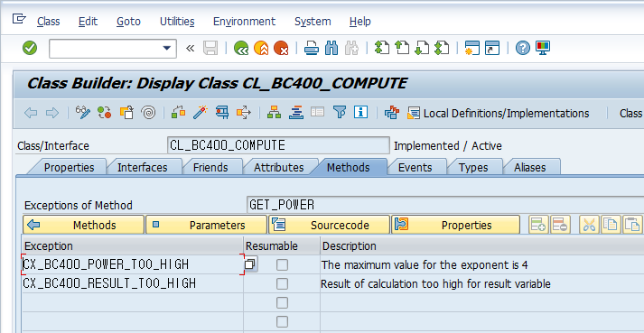Click the blue Help question mark icon
Image resolution: width=644 pixels, height=333 pixels.
point(522,48)
